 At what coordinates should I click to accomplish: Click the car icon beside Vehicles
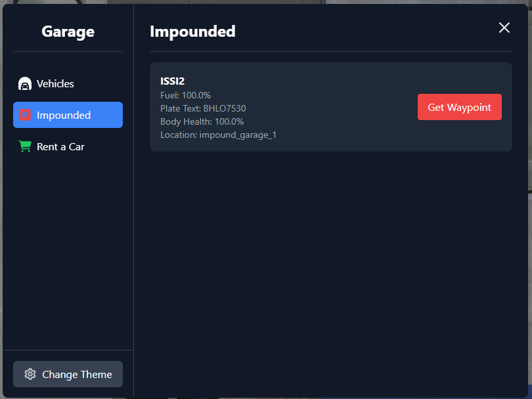point(25,84)
